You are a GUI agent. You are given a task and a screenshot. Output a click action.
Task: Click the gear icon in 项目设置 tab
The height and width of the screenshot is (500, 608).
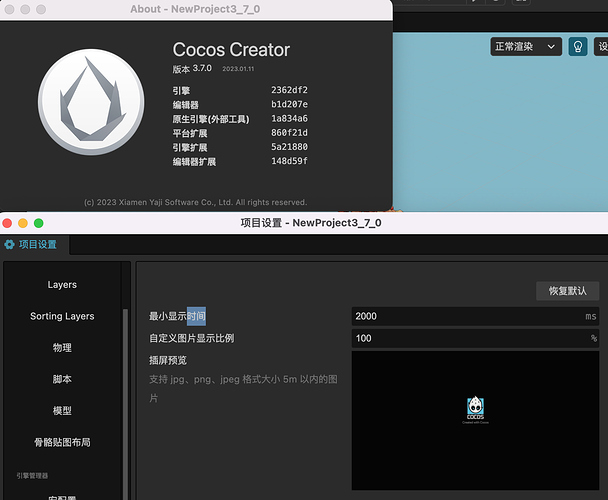pyautogui.click(x=9, y=244)
